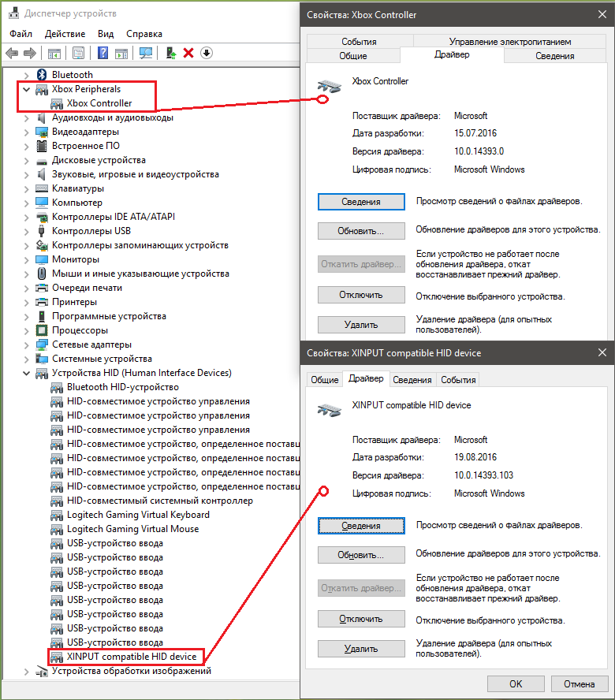Click the Отмена button
The width and height of the screenshot is (615, 700).
580,684
